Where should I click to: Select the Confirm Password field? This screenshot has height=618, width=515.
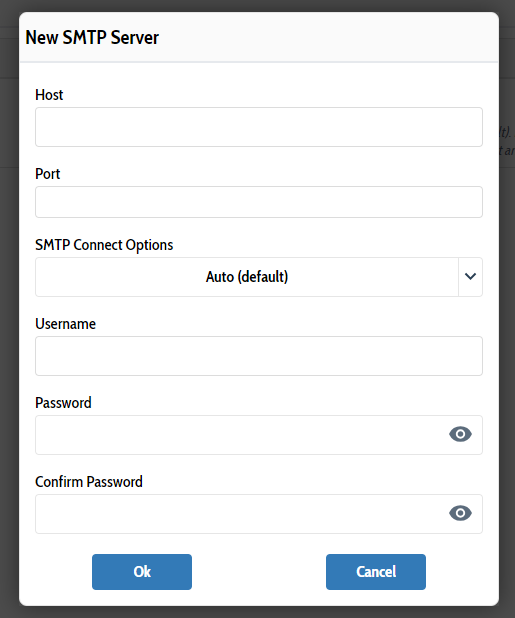259,514
